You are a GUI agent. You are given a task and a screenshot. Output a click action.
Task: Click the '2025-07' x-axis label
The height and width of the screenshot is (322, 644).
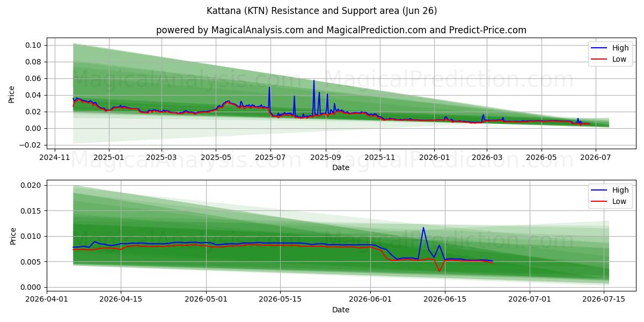pyautogui.click(x=270, y=158)
